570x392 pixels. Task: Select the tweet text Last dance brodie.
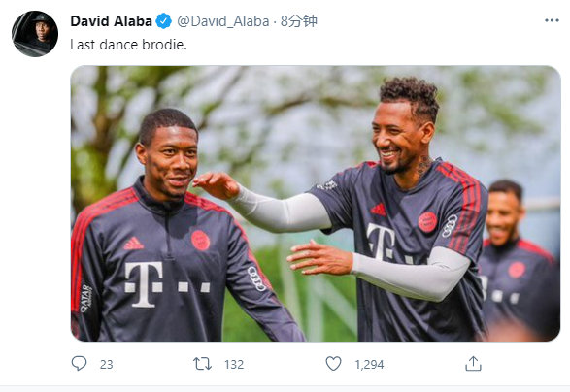point(128,45)
